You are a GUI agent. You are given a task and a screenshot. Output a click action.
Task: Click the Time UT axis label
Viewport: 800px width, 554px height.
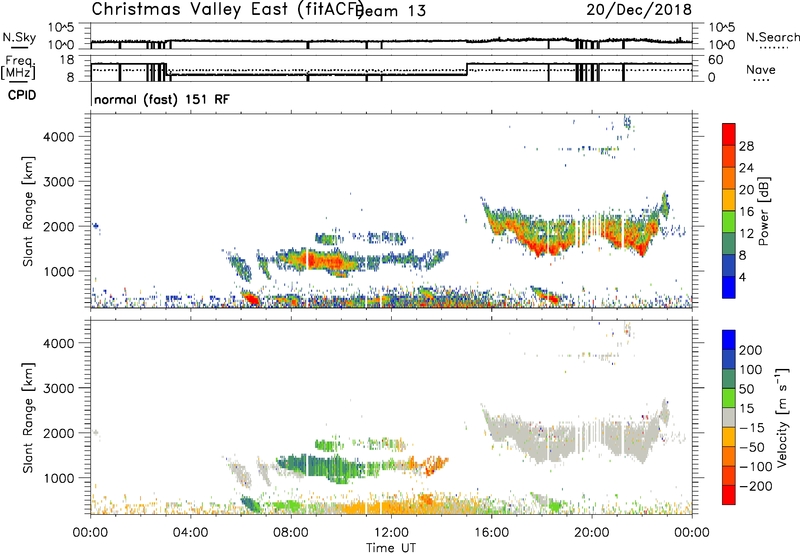click(x=391, y=548)
